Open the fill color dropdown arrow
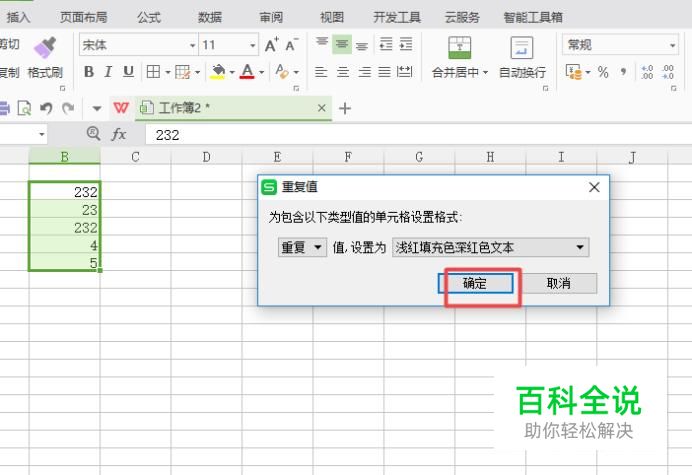This screenshot has width=692, height=475. point(232,72)
